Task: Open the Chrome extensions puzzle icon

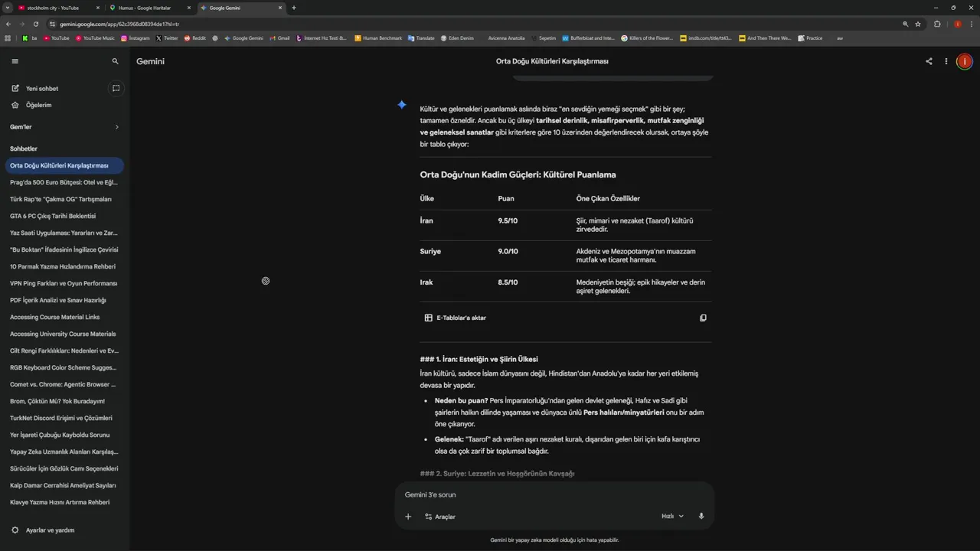Action: pyautogui.click(x=937, y=24)
